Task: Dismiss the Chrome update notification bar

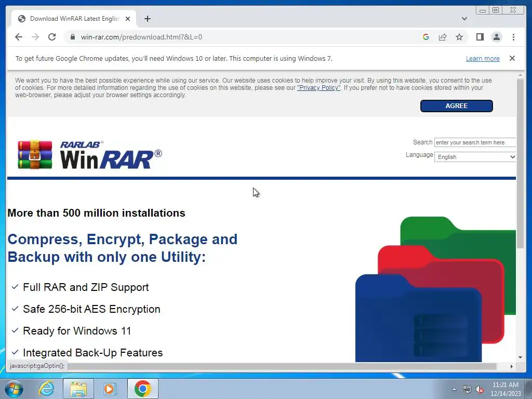Action: click(512, 58)
